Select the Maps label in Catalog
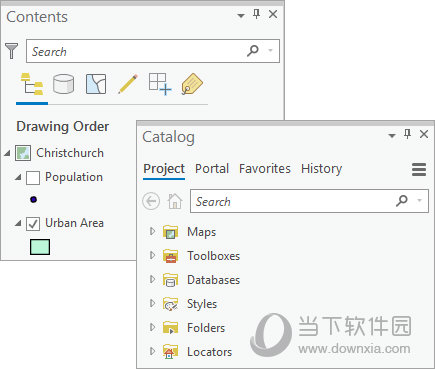The width and height of the screenshot is (435, 369). 202,232
